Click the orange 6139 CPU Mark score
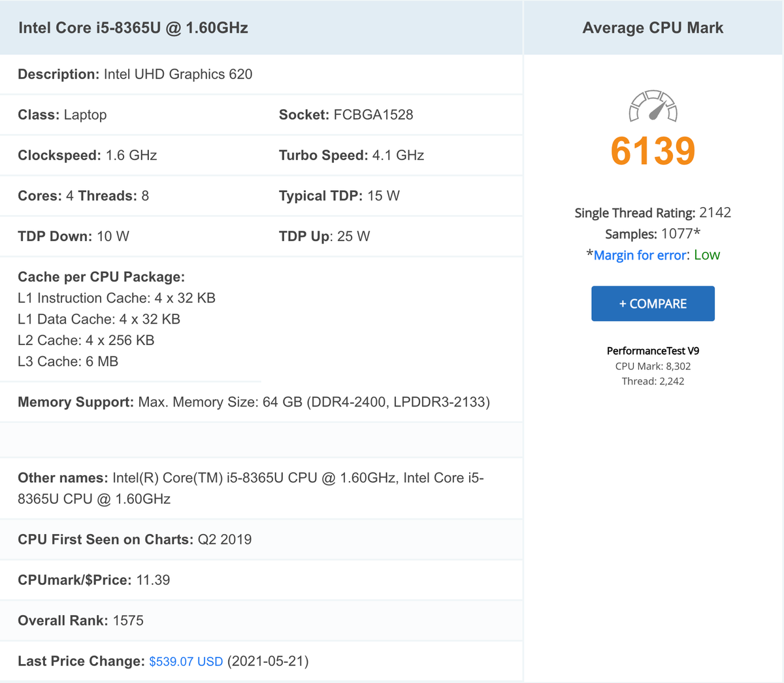Viewport: 784px width, 683px height. [653, 152]
